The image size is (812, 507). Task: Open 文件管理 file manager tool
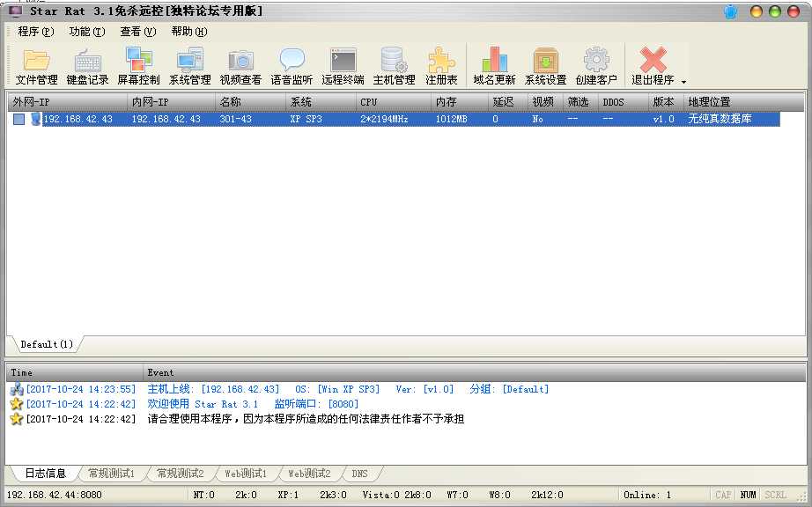click(36, 66)
